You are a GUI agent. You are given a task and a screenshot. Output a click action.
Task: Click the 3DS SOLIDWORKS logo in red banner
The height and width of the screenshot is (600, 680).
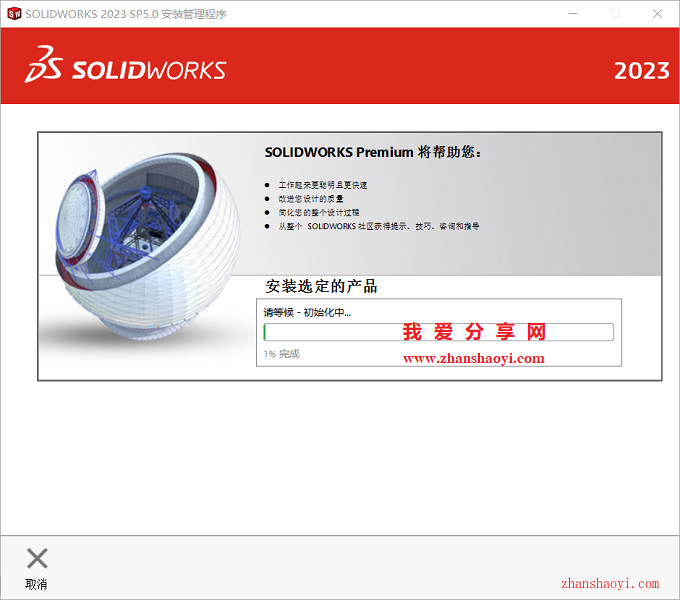click(x=125, y=65)
